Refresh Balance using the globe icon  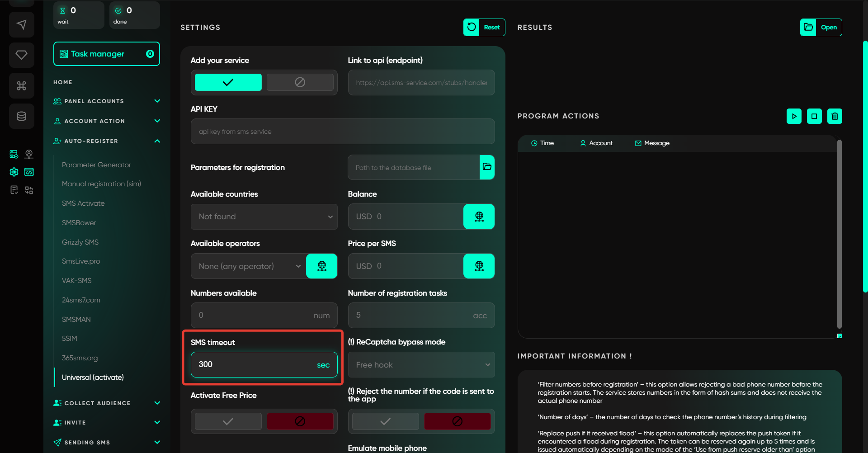pos(479,217)
